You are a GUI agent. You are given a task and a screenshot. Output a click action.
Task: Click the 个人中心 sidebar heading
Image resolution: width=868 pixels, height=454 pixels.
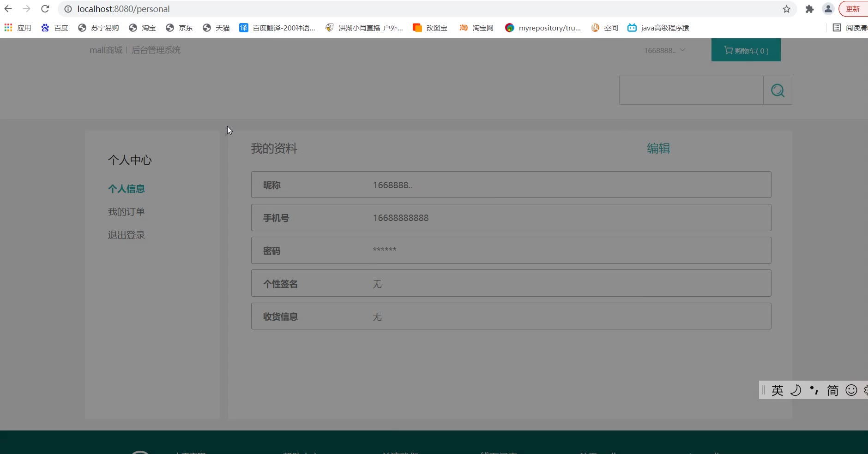point(130,160)
